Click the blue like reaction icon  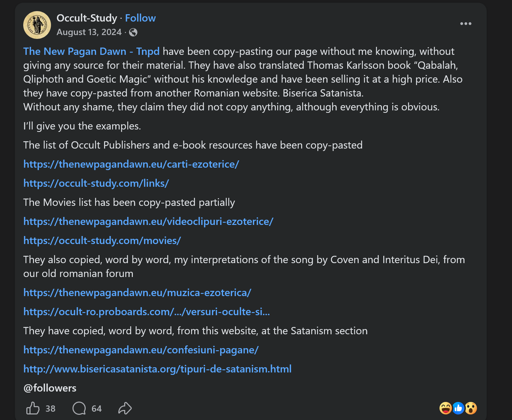coord(458,408)
